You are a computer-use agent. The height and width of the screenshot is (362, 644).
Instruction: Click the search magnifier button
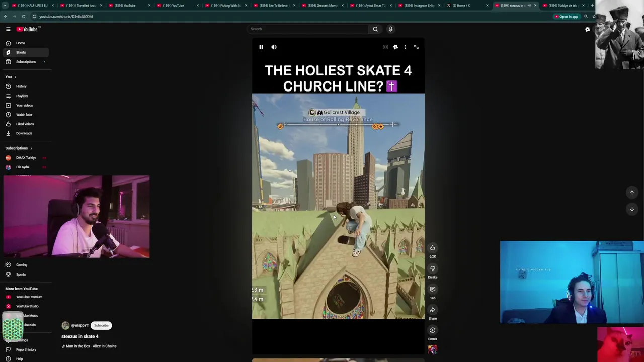point(375,29)
